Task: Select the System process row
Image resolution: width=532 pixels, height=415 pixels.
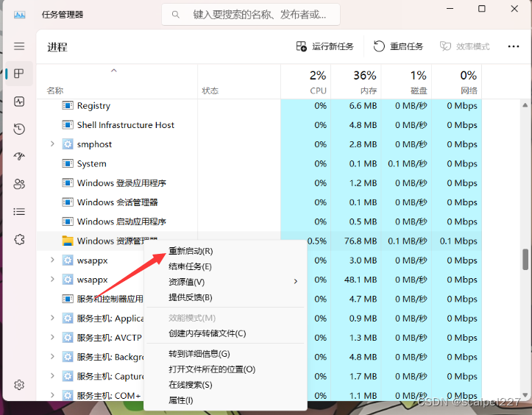Action: (259, 163)
